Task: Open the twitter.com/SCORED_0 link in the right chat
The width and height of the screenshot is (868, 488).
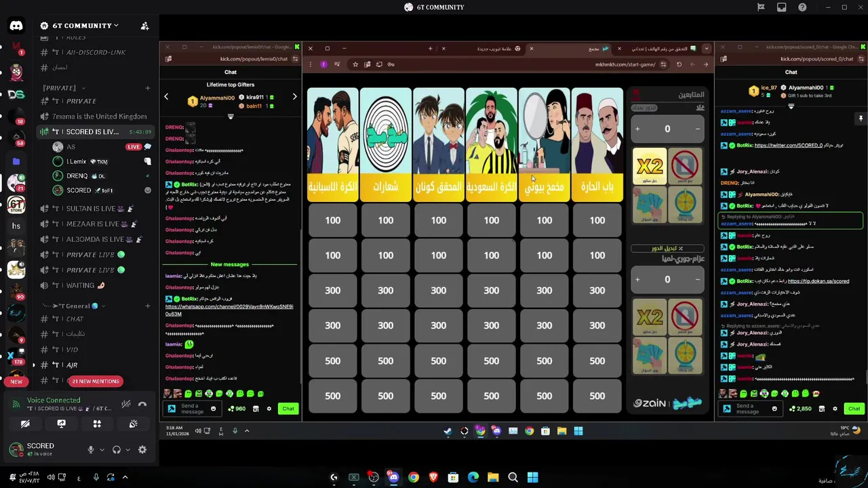Action: tap(789, 145)
